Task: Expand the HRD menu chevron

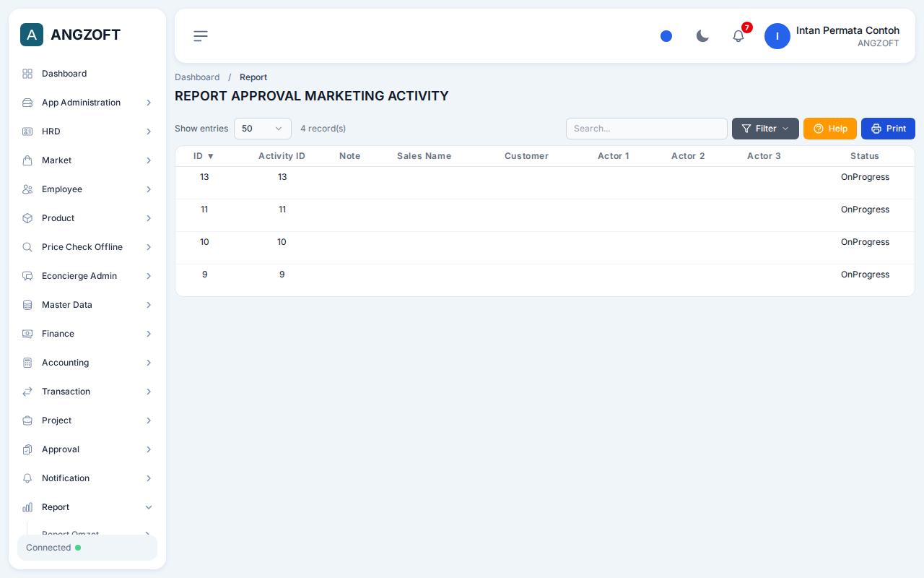Action: (149, 131)
